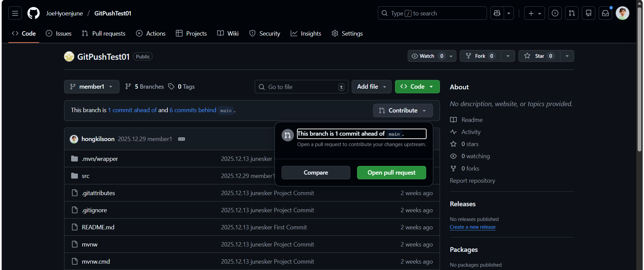Open commit message for .gitignore row
The image size is (644, 270).
tap(267, 210)
